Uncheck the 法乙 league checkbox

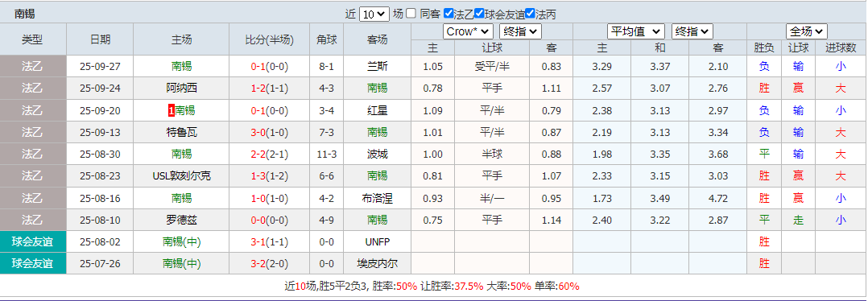pyautogui.click(x=449, y=13)
